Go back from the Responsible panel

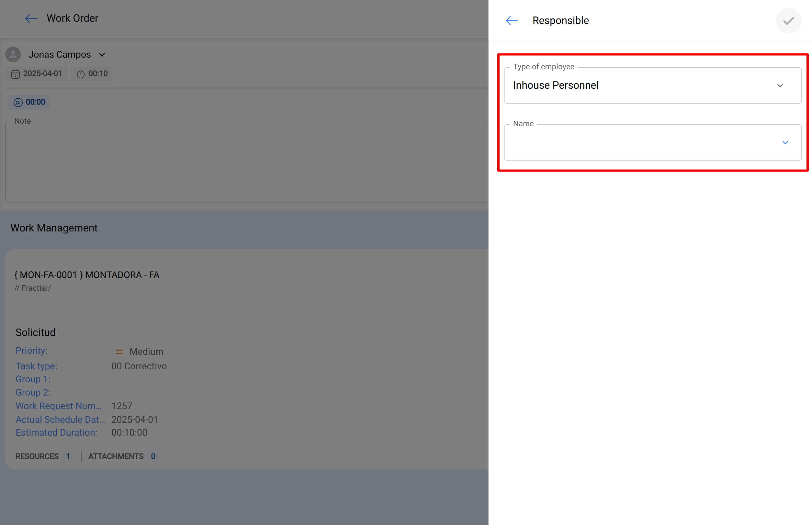tap(512, 20)
